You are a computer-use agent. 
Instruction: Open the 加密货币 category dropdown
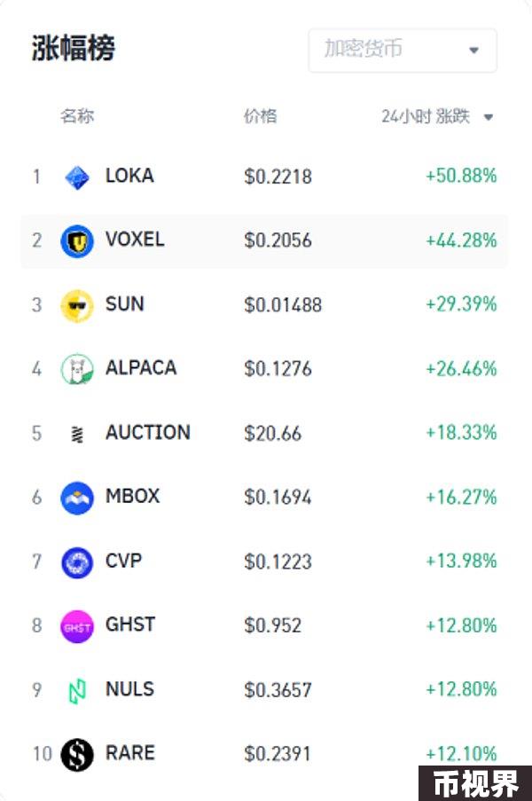pos(403,51)
